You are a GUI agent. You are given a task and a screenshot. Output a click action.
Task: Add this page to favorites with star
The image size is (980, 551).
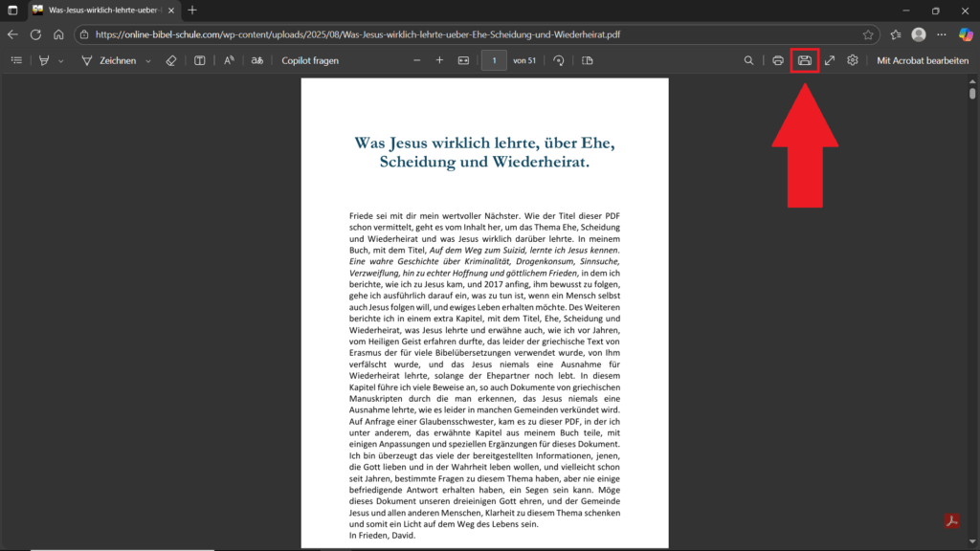tap(868, 35)
